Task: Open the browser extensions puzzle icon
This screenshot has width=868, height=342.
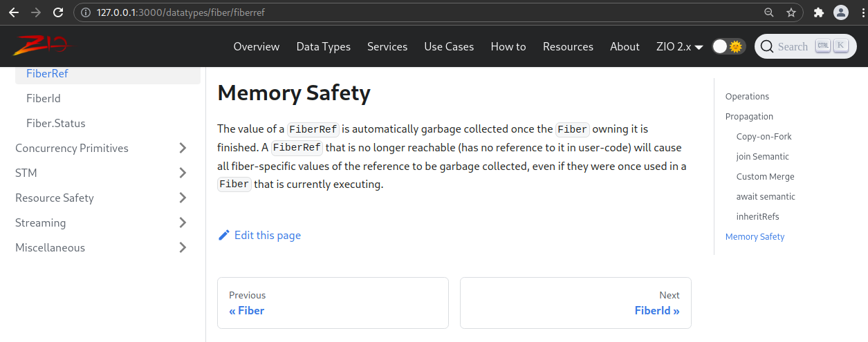Action: [819, 12]
